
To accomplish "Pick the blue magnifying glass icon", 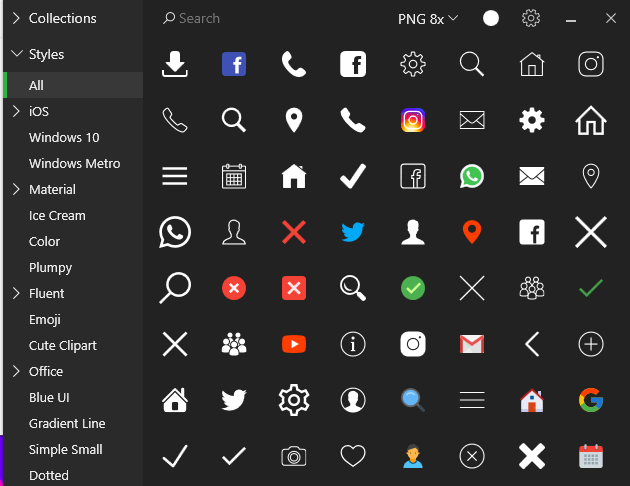I will click(x=413, y=400).
